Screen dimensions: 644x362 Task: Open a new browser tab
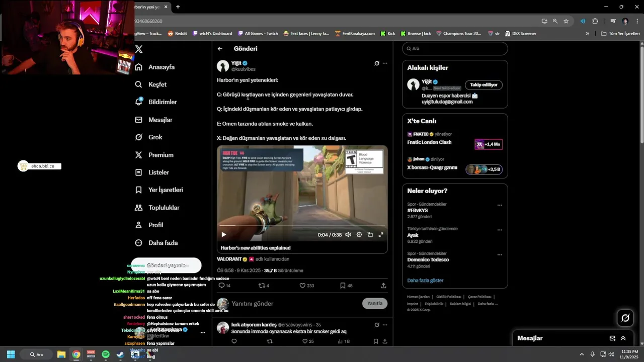point(178,7)
